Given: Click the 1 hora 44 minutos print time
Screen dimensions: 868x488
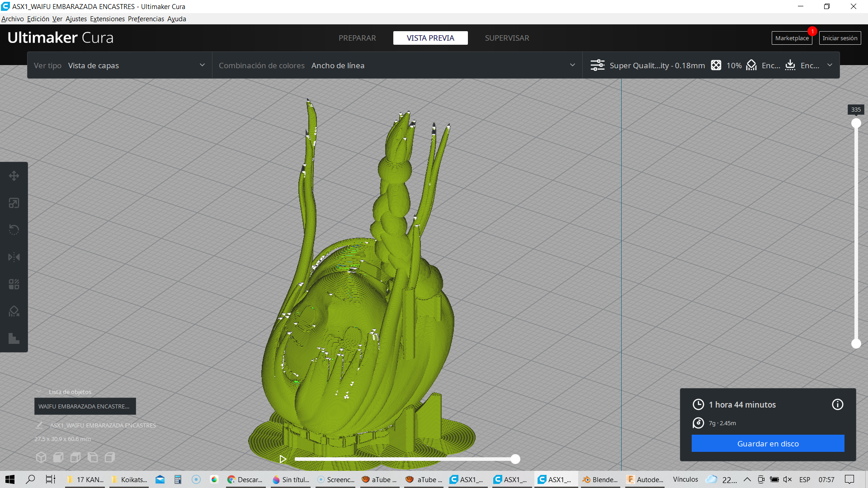Looking at the screenshot, I should point(742,405).
